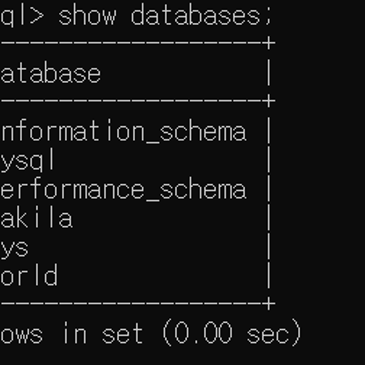The height and width of the screenshot is (365, 365).
Task: Click the pipe character beside 'atabase' header
Action: tap(269, 74)
